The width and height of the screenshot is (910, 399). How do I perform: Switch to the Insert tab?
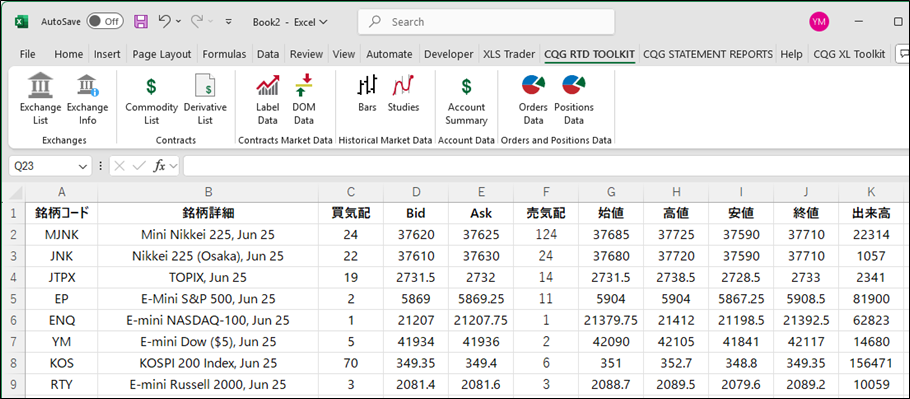pyautogui.click(x=107, y=54)
